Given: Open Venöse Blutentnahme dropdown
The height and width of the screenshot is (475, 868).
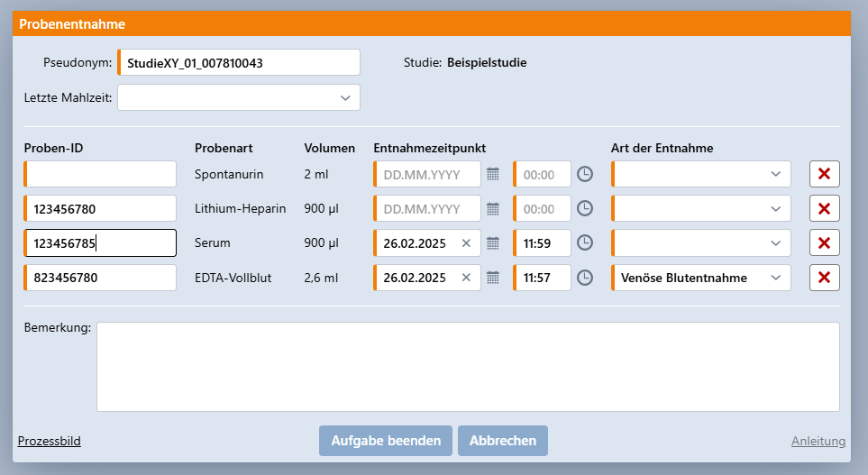Looking at the screenshot, I should [x=776, y=278].
